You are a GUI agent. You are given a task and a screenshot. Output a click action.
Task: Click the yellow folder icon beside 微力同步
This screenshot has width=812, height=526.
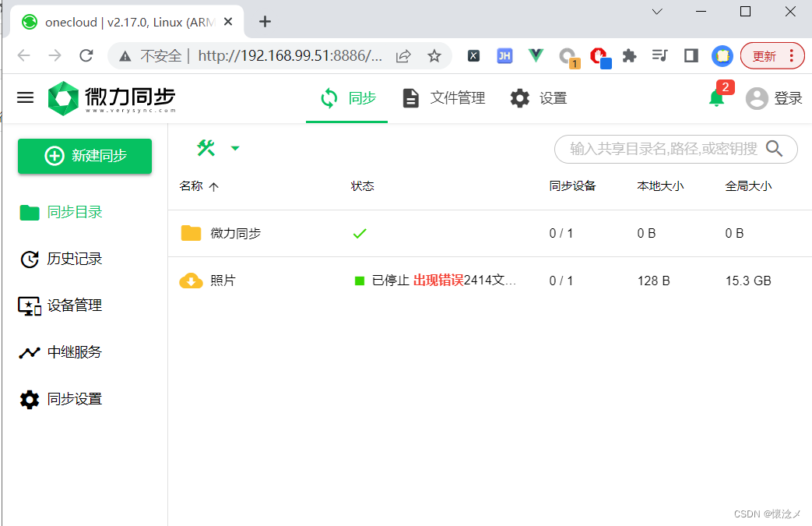click(x=191, y=232)
